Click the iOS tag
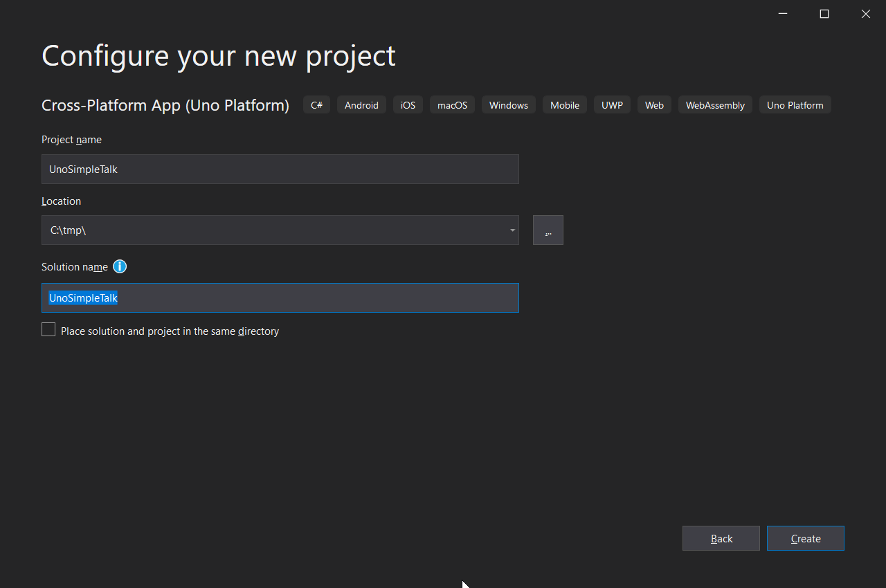886x588 pixels. [x=408, y=105]
